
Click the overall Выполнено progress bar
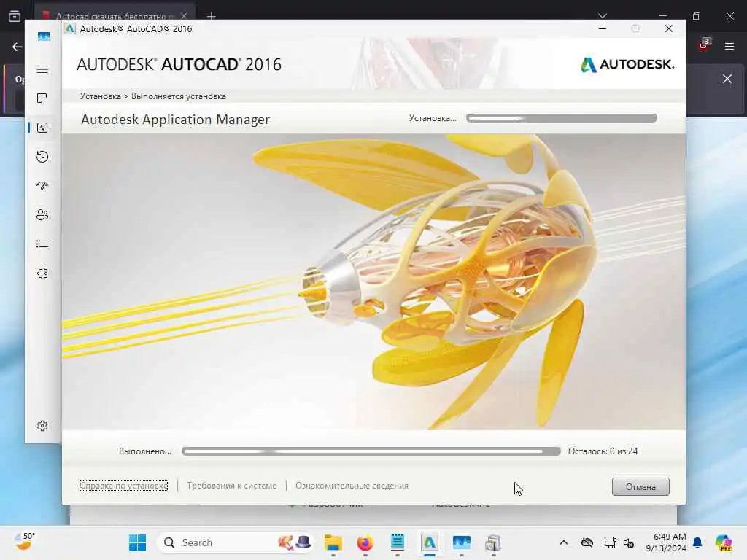(x=371, y=451)
